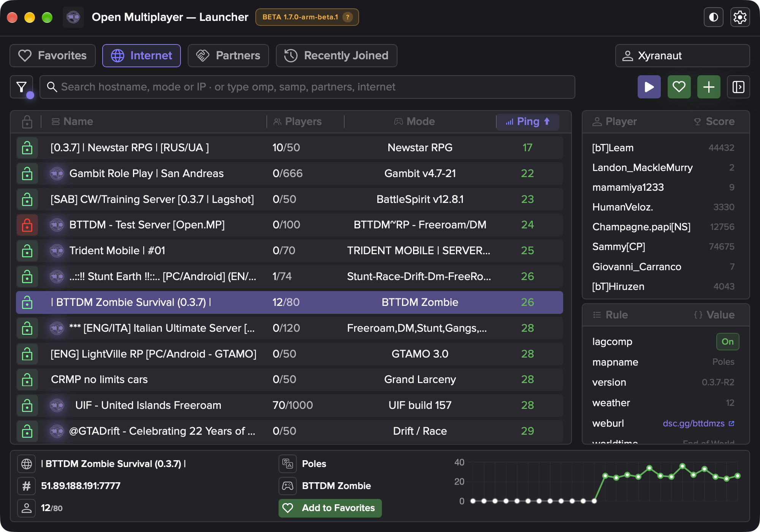This screenshot has height=532, width=760.
Task: Open settings via the gear icon
Action: pos(740,17)
